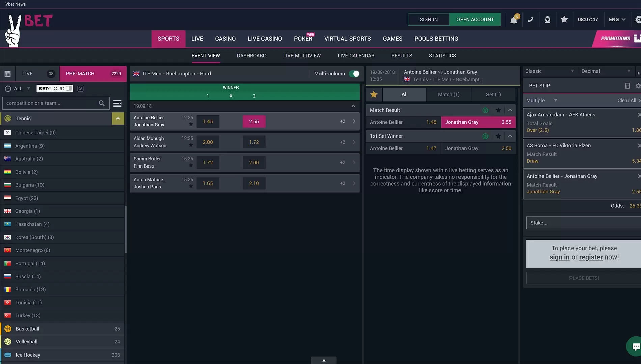Favorite the Anton Matuse match star
This screenshot has height=364, width=641.
pos(191,186)
